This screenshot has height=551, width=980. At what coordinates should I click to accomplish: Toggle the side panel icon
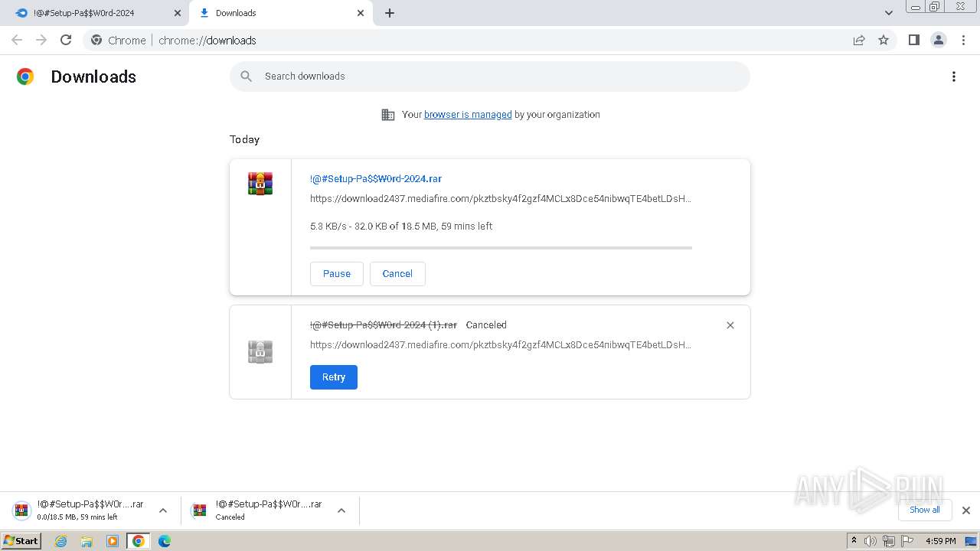(x=913, y=40)
